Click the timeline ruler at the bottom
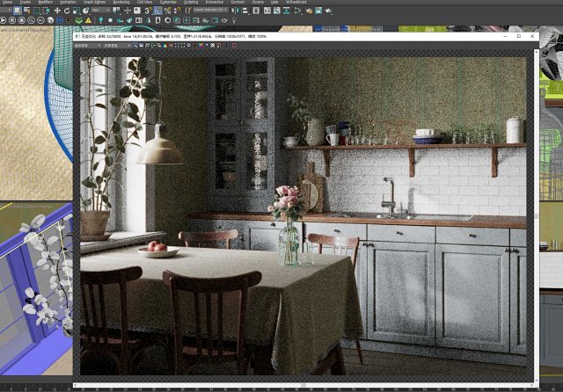 [281, 388]
